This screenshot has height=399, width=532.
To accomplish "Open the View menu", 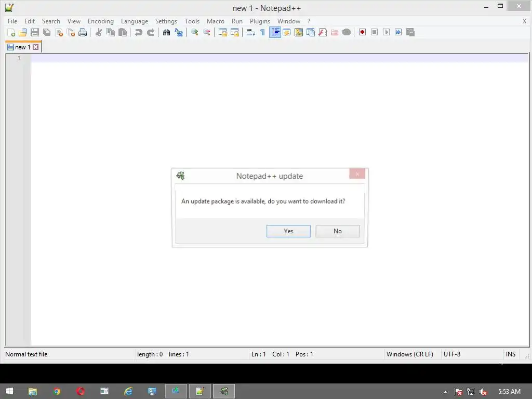I will (74, 21).
